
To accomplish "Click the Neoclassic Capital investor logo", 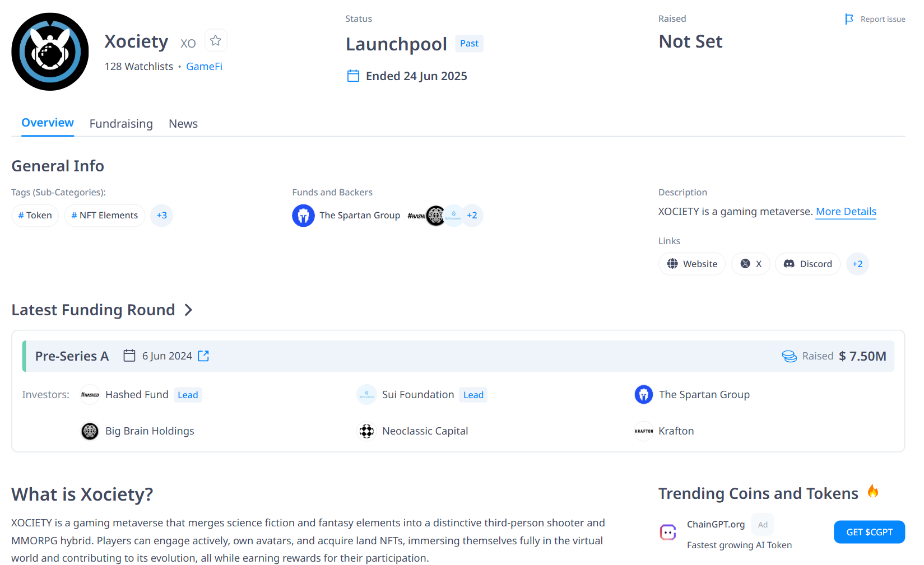I will pyautogui.click(x=366, y=431).
